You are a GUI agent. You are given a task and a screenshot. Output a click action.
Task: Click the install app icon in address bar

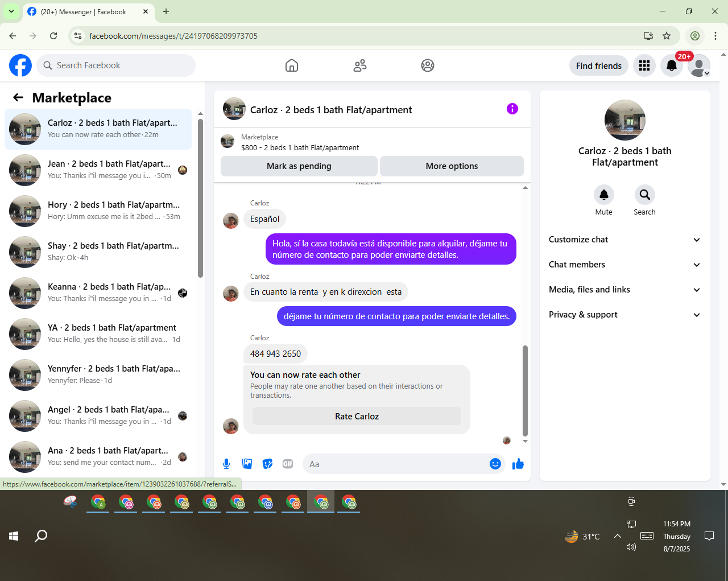648,36
